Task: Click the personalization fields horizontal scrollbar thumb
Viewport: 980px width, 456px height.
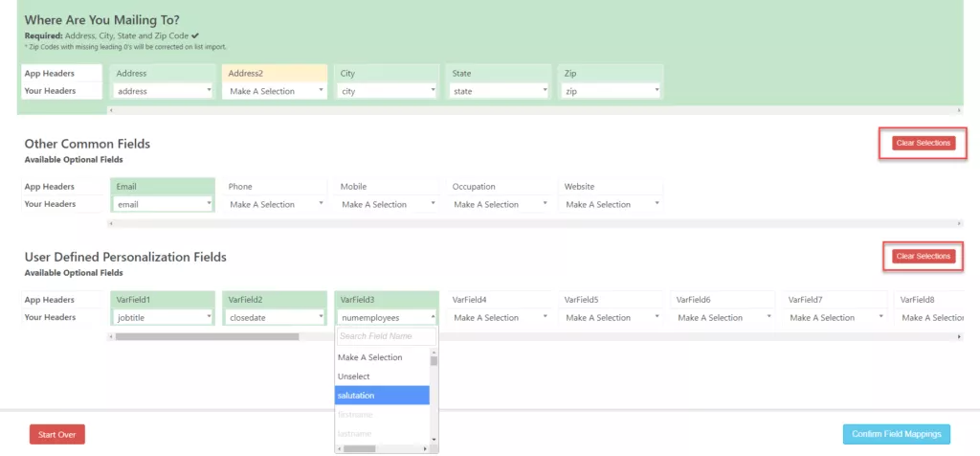Action: (207, 336)
